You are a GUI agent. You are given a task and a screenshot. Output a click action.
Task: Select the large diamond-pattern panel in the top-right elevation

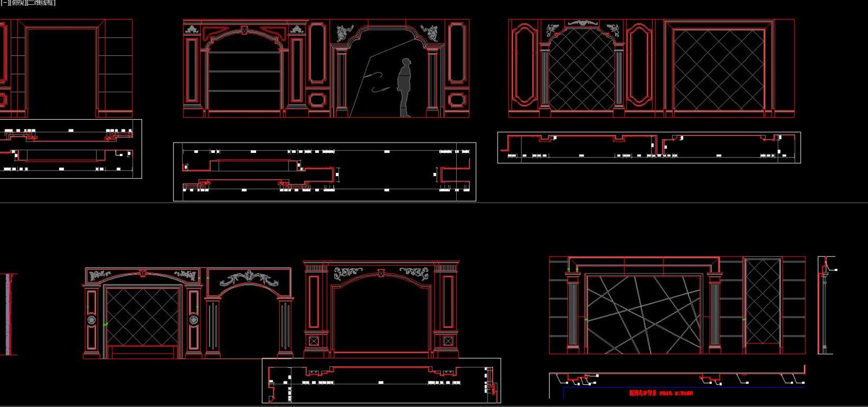718,69
